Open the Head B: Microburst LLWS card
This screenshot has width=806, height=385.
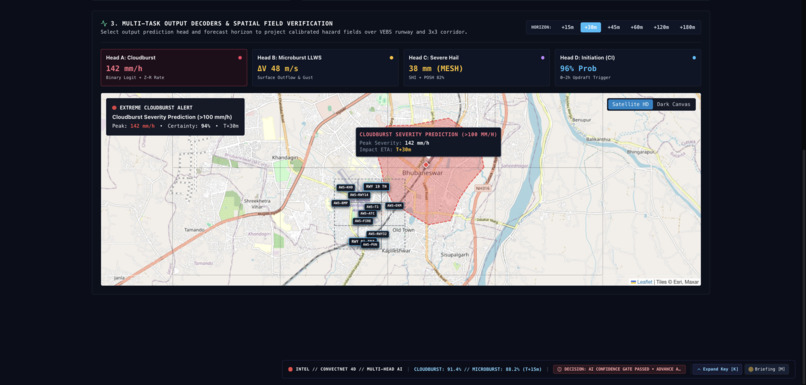pyautogui.click(x=325, y=67)
